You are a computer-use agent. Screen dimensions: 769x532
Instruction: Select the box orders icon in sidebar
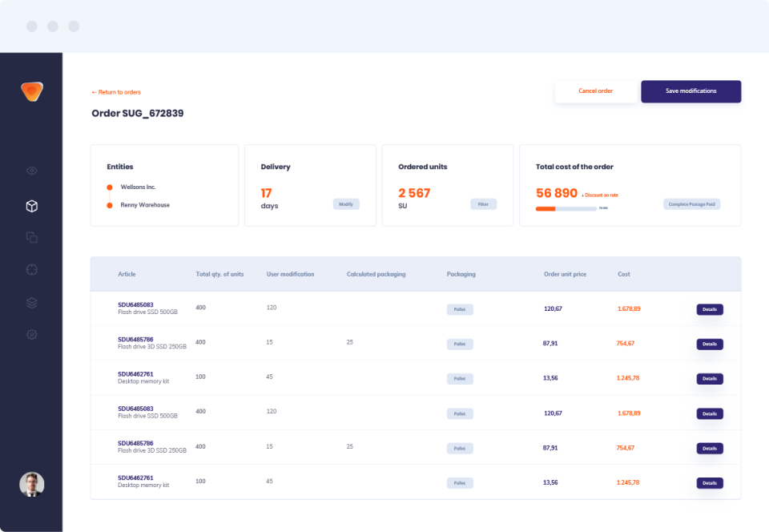coord(32,206)
